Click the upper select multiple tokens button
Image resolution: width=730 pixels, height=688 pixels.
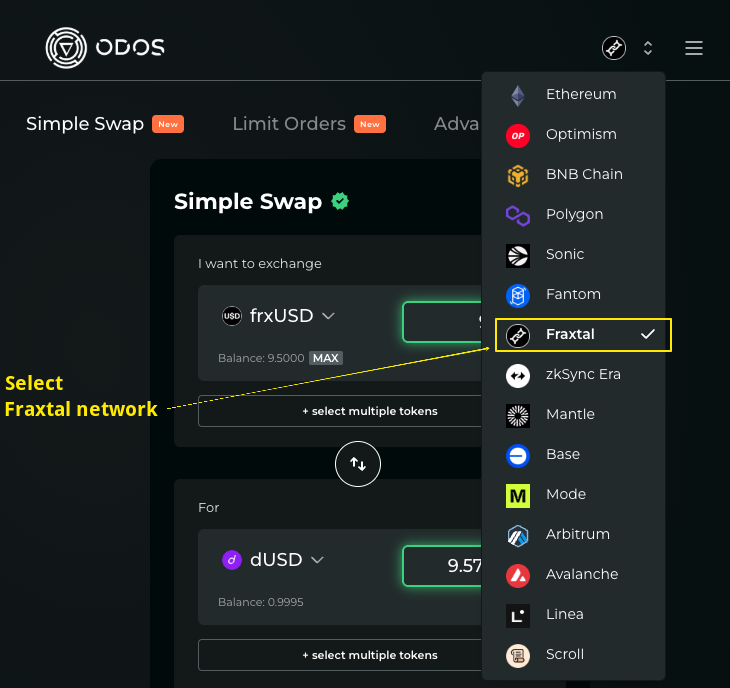[340, 411]
